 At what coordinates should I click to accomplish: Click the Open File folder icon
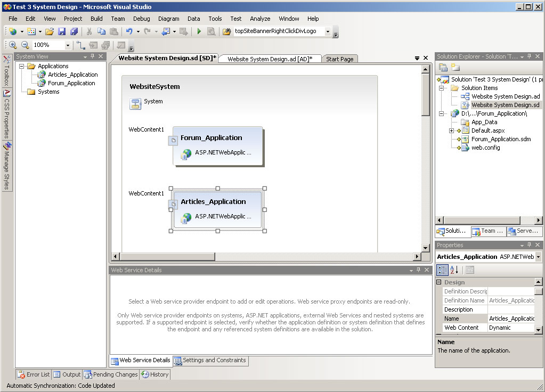pyautogui.click(x=50, y=31)
